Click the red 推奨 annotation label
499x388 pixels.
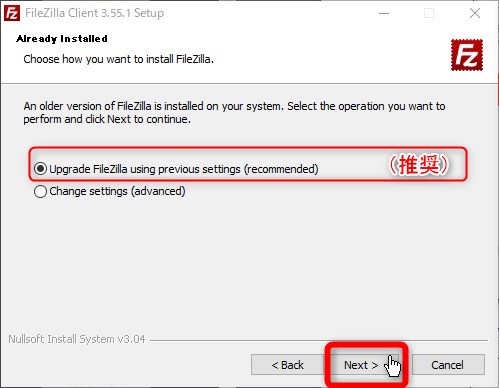pyautogui.click(x=419, y=164)
